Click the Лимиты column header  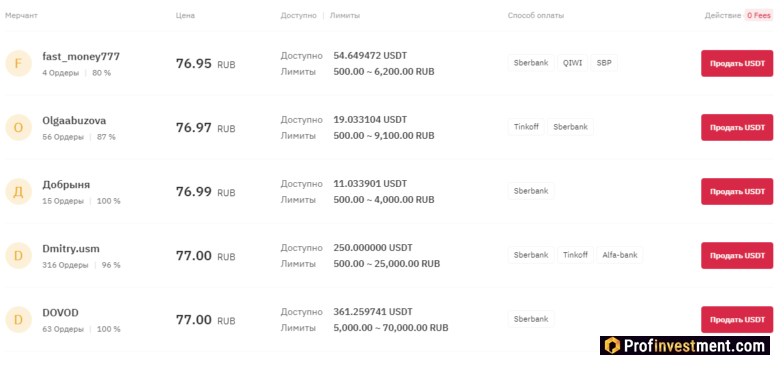tap(345, 15)
